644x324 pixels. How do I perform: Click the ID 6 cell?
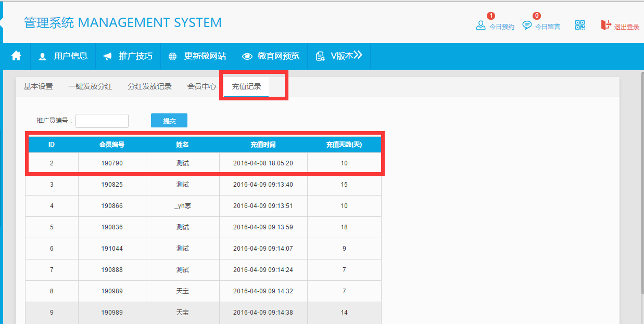(52, 249)
